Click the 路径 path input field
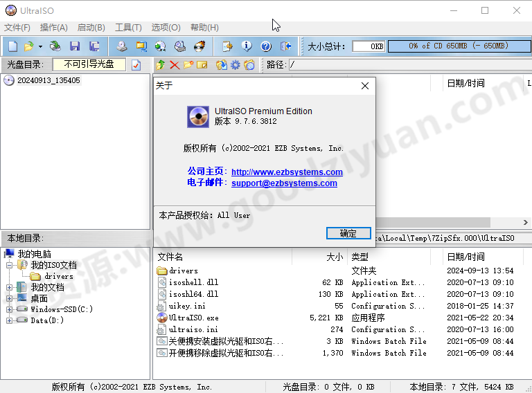This screenshot has height=393, width=532. (410, 65)
